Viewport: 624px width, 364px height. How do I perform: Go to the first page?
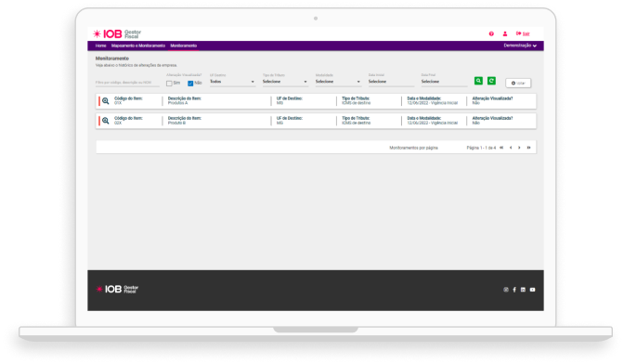(501, 148)
